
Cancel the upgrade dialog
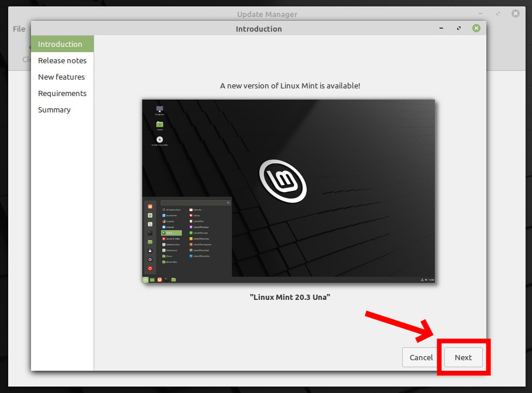[x=421, y=357]
